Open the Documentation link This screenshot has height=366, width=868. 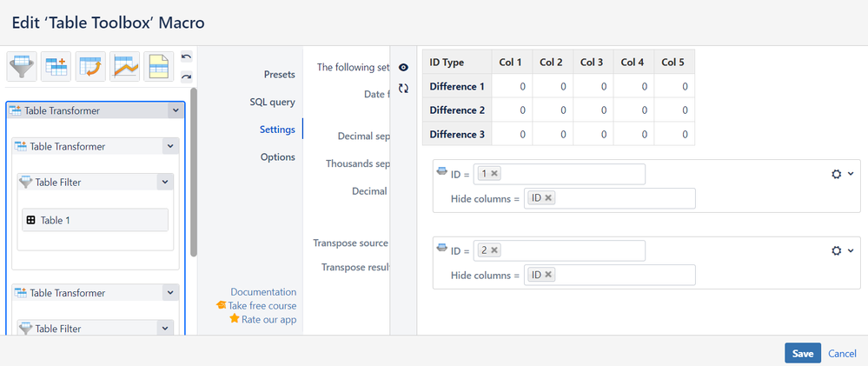tap(263, 292)
